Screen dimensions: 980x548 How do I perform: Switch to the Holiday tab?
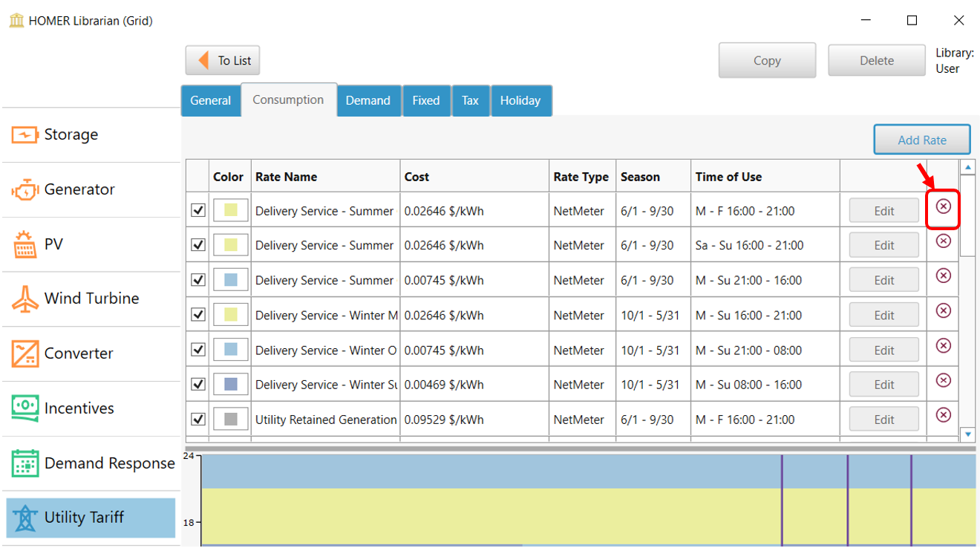coord(520,101)
